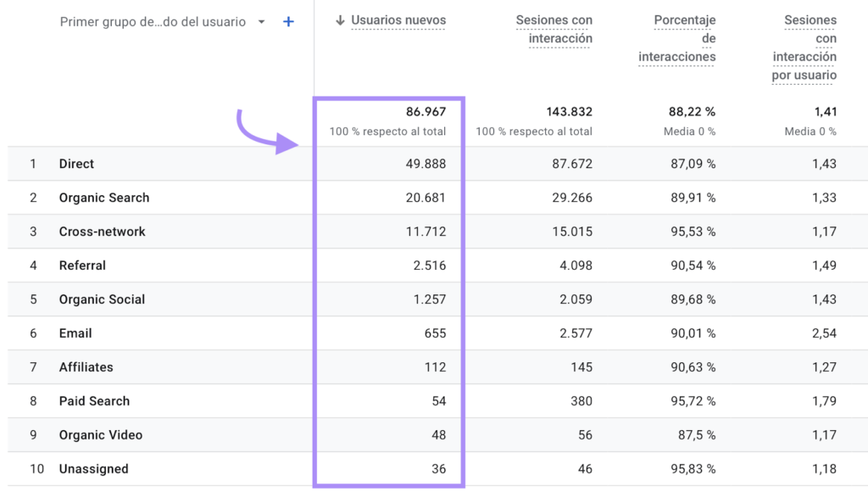The height and width of the screenshot is (492, 868).
Task: Click the 86.967 total new users value
Action: coord(426,111)
